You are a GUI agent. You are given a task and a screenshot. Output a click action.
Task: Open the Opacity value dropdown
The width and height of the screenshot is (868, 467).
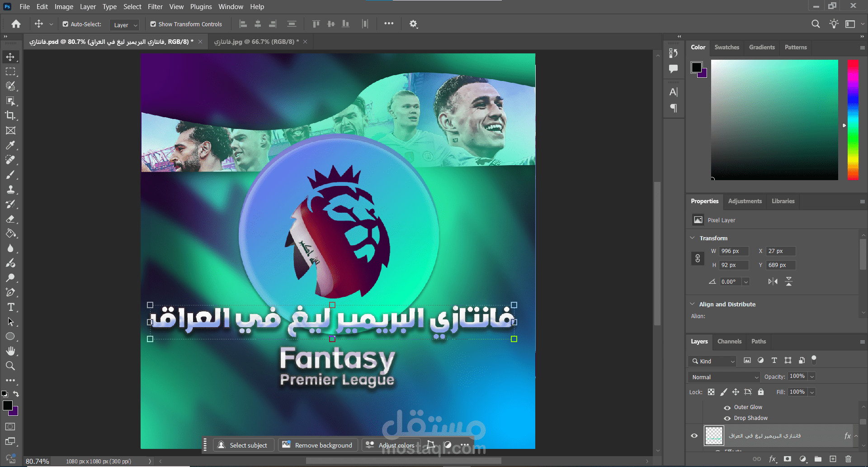coord(812,376)
